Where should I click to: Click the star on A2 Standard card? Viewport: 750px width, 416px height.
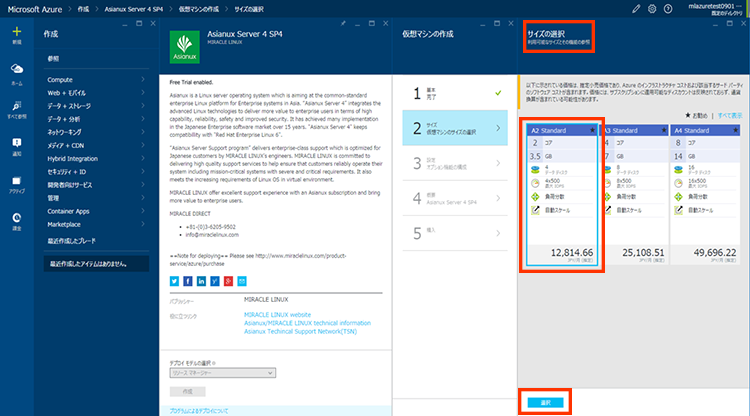[592, 130]
